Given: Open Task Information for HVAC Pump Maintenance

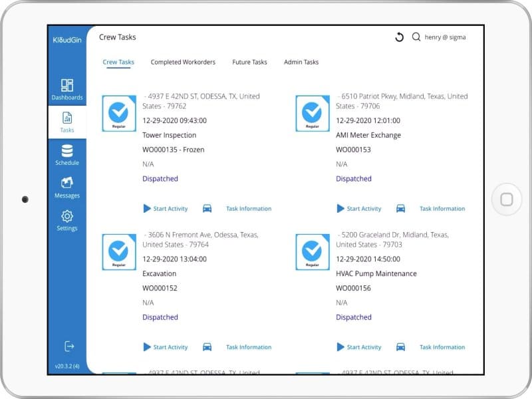Looking at the screenshot, I should tap(442, 347).
